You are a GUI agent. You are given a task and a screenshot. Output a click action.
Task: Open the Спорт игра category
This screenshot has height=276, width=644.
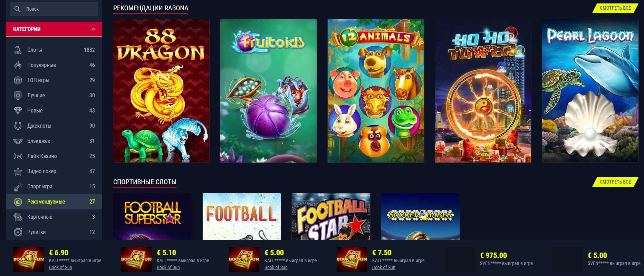pos(54,187)
